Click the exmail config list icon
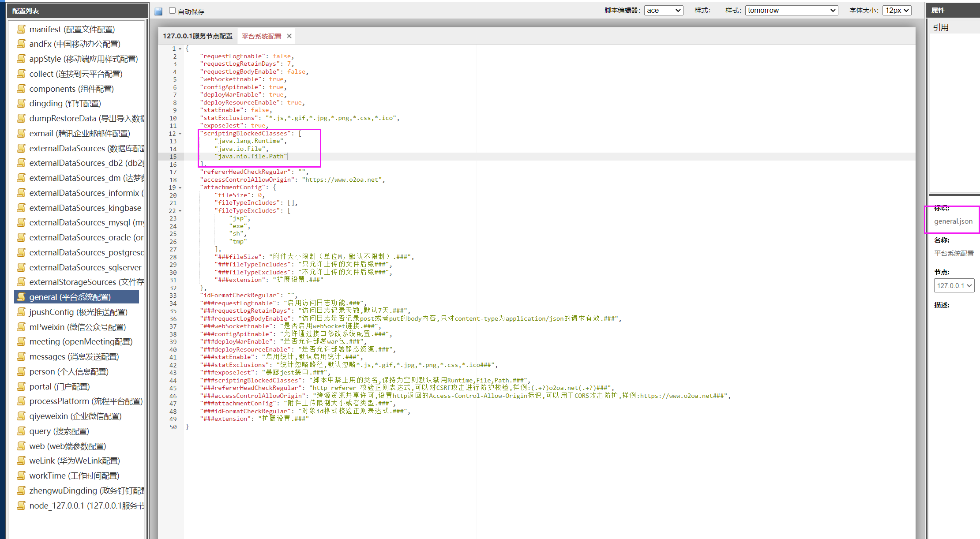The height and width of the screenshot is (539, 980). coord(21,133)
